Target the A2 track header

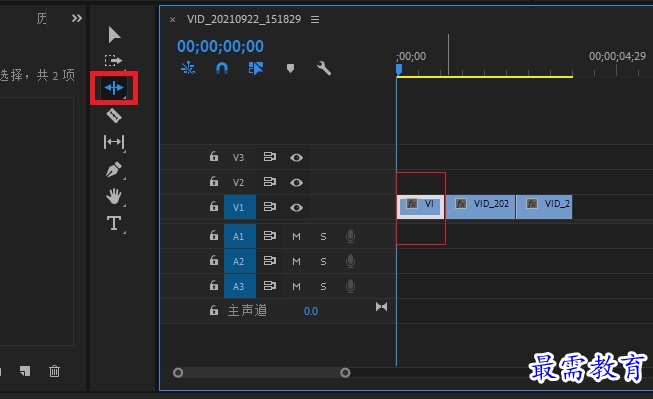point(239,261)
